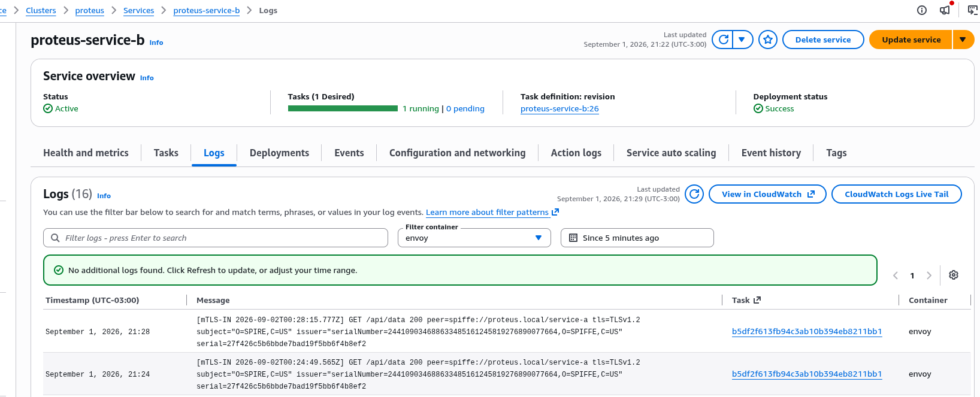Screen dimensions: 980x397
Task: Open CloudShell icon in top bar
Action: click(x=972, y=10)
